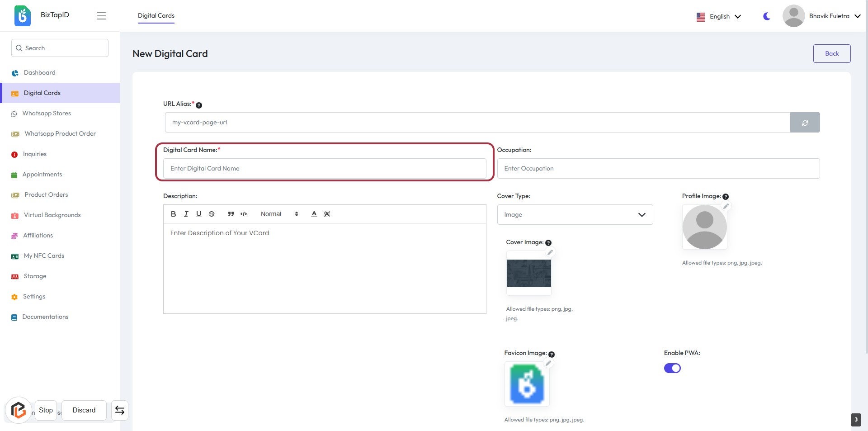Image resolution: width=868 pixels, height=431 pixels.
Task: Collapse sidebar with hamburger menu icon
Action: click(101, 16)
